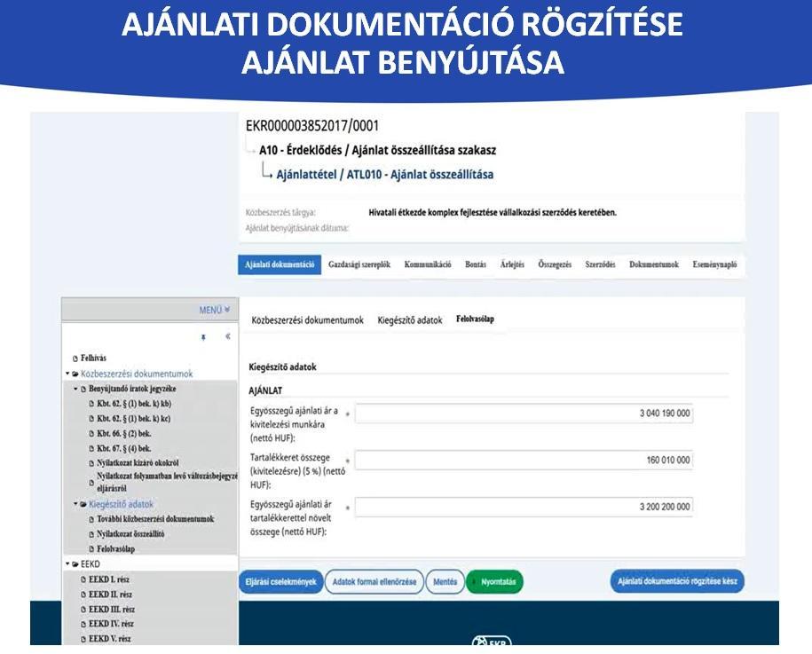Switch to the Ajánlati dokumentáció tab

click(280, 264)
